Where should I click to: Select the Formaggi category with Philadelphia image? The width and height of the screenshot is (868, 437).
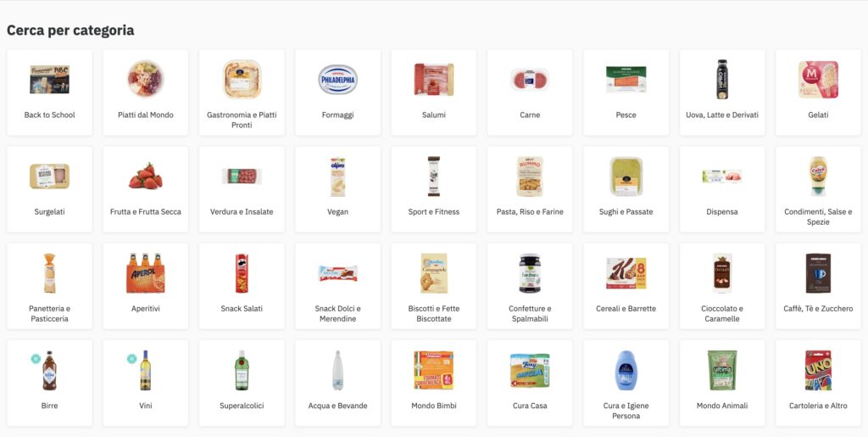pos(337,92)
